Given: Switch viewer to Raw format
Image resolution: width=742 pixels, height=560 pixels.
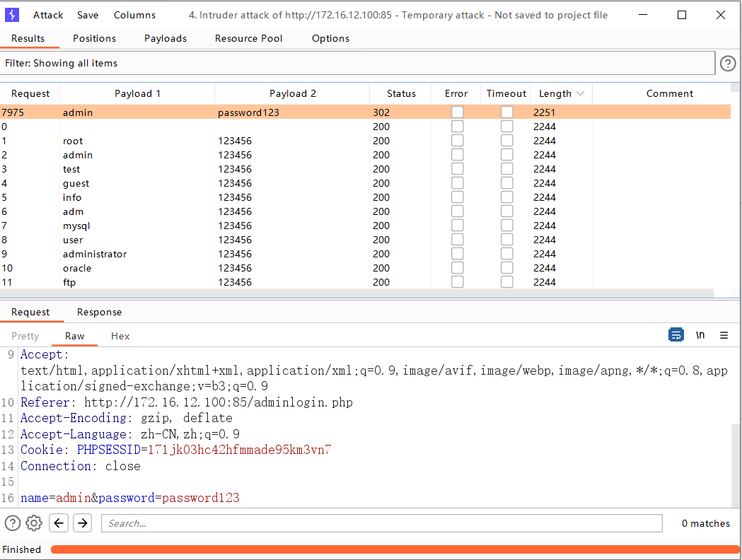Looking at the screenshot, I should click(x=75, y=337).
